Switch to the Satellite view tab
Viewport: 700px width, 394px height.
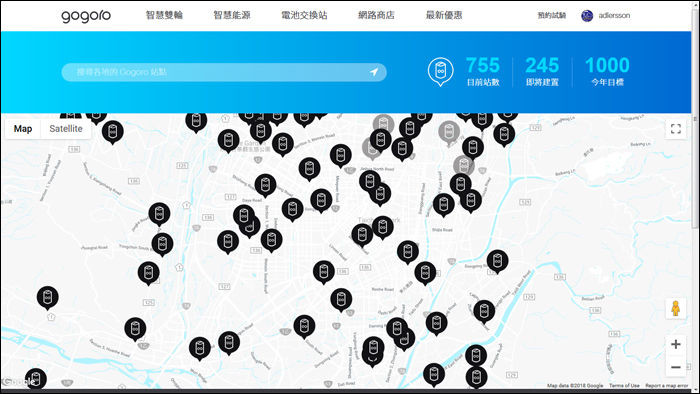pos(66,129)
